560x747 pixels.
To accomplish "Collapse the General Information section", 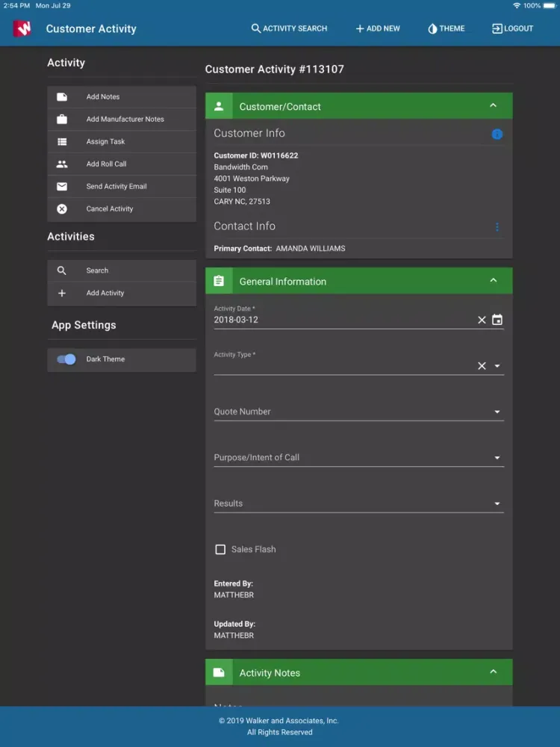I will pos(494,280).
